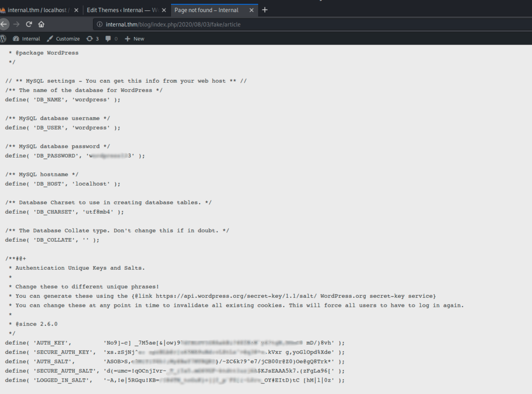The image size is (532, 394).
Task: Go forward to the next page
Action: point(16,24)
